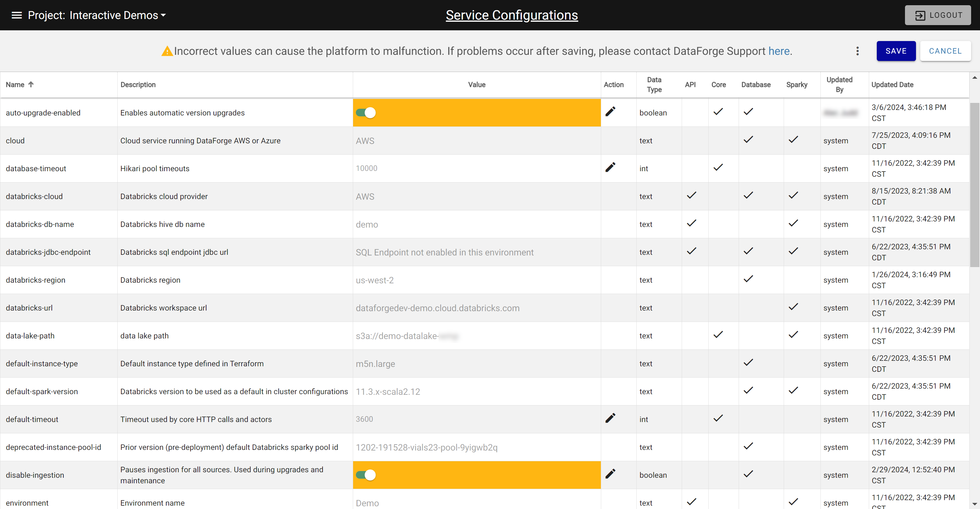This screenshot has width=980, height=509.
Task: Sort by the Value column header
Action: coord(477,85)
